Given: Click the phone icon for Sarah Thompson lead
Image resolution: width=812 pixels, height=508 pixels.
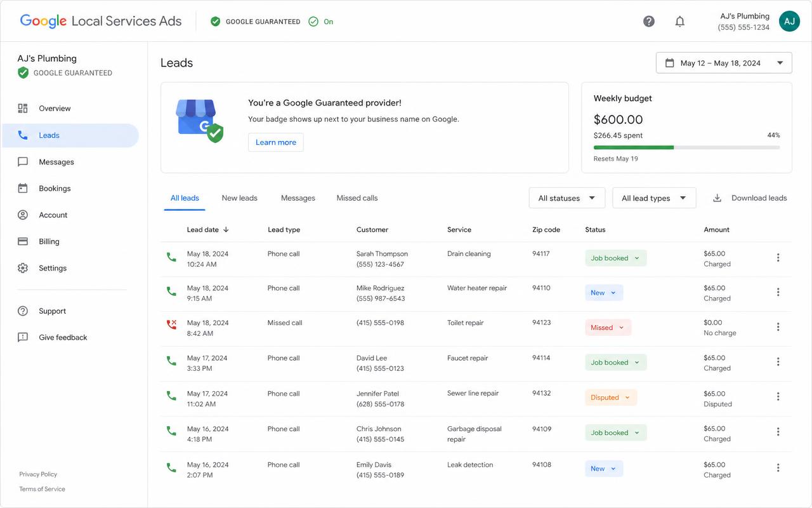Looking at the screenshot, I should click(x=171, y=257).
